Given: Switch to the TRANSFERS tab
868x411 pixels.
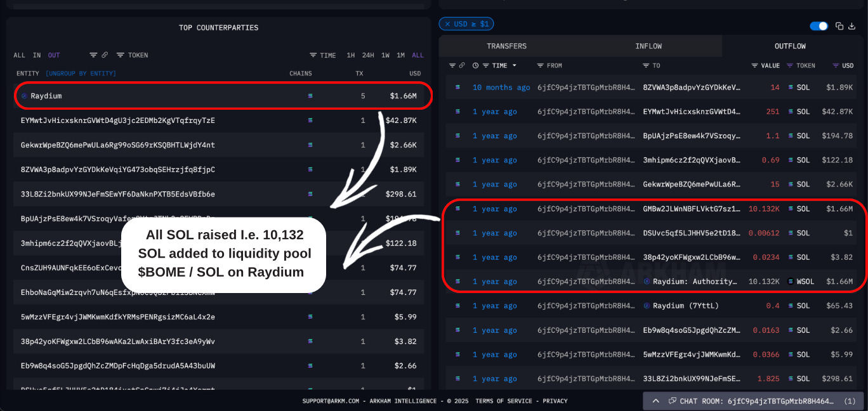Looking at the screenshot, I should [506, 46].
